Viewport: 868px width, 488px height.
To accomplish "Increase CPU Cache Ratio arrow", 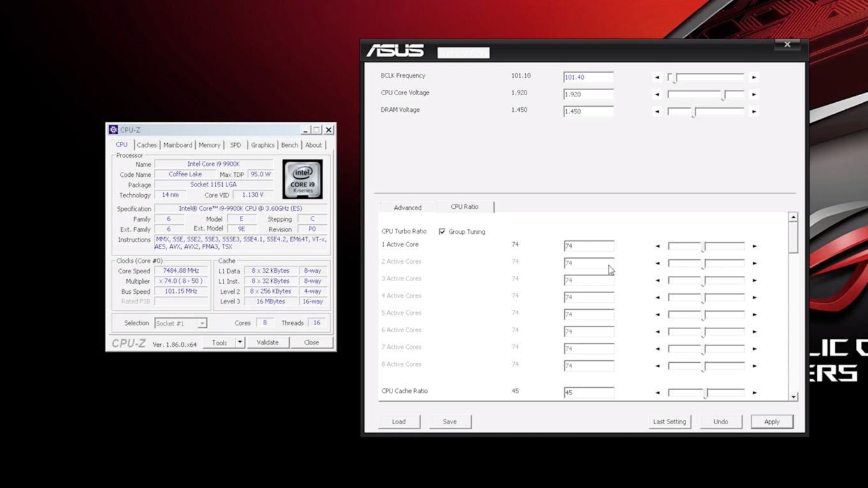I will pyautogui.click(x=754, y=393).
